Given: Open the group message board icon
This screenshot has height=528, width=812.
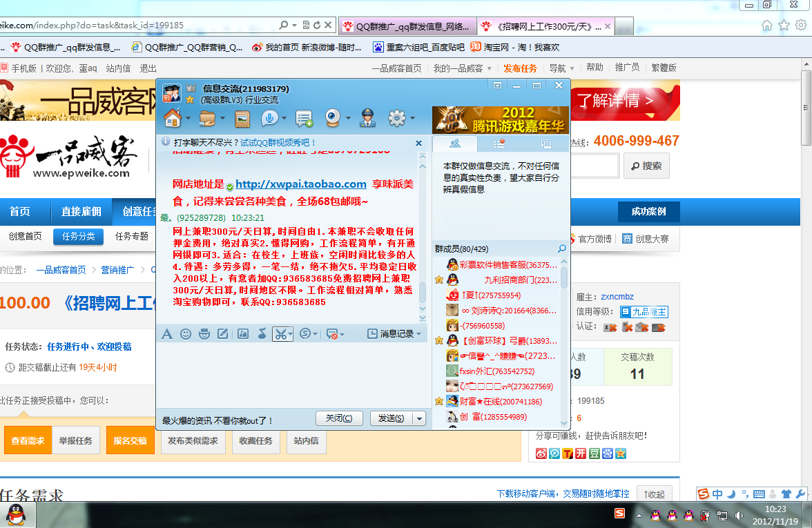Looking at the screenshot, I should [304, 119].
